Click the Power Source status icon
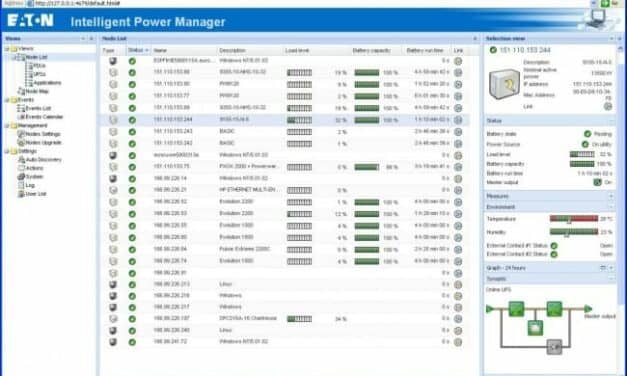This screenshot has height=376, width=627. (585, 144)
